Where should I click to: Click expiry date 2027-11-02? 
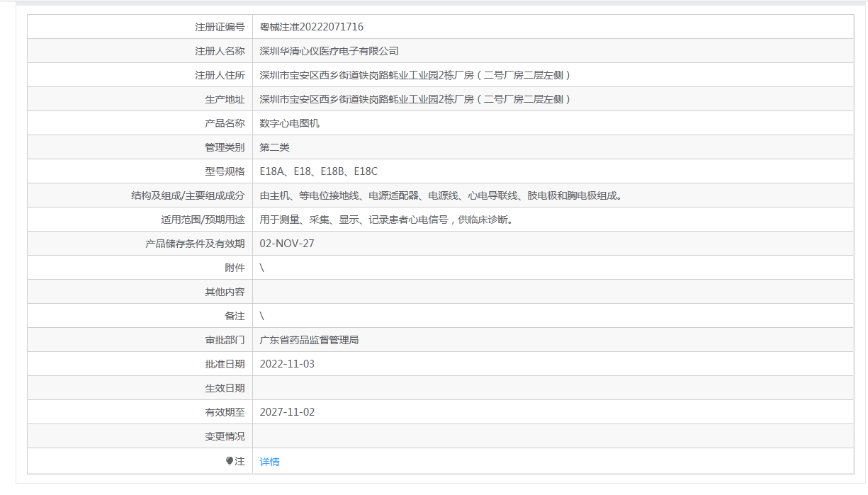[286, 412]
